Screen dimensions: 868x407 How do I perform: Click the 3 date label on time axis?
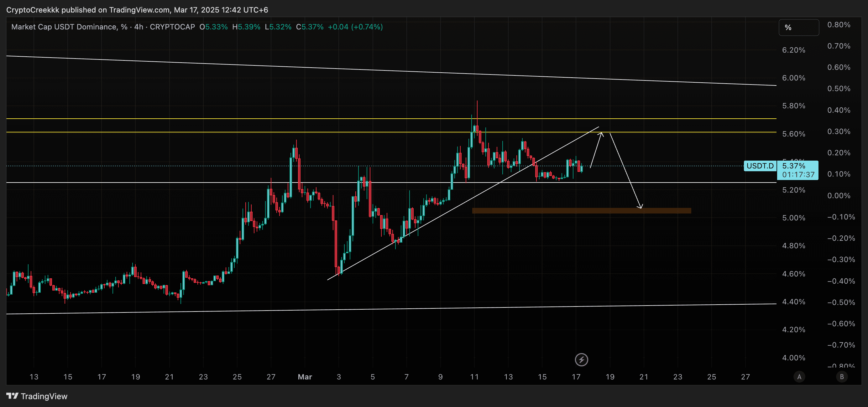(339, 377)
